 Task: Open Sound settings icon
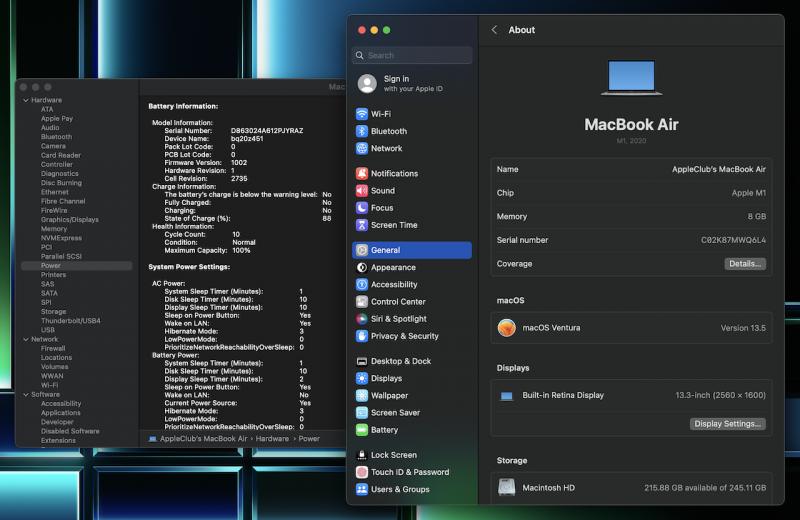pyautogui.click(x=362, y=191)
